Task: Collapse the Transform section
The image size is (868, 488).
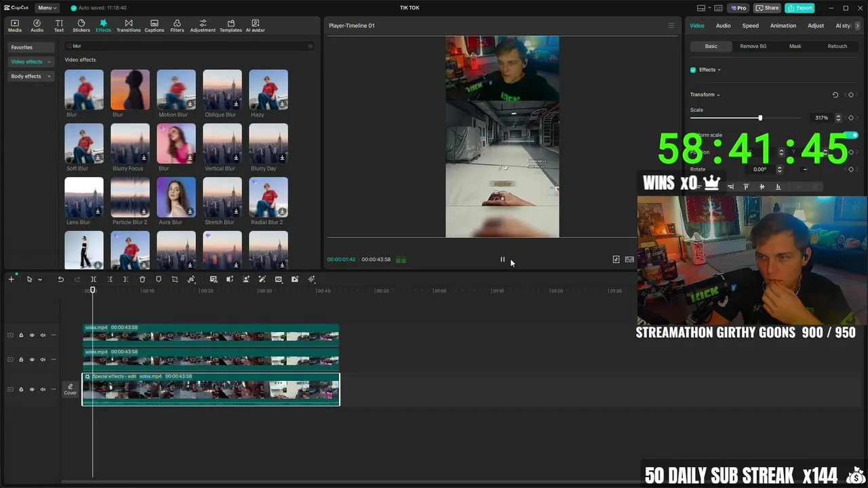Action: [718, 95]
